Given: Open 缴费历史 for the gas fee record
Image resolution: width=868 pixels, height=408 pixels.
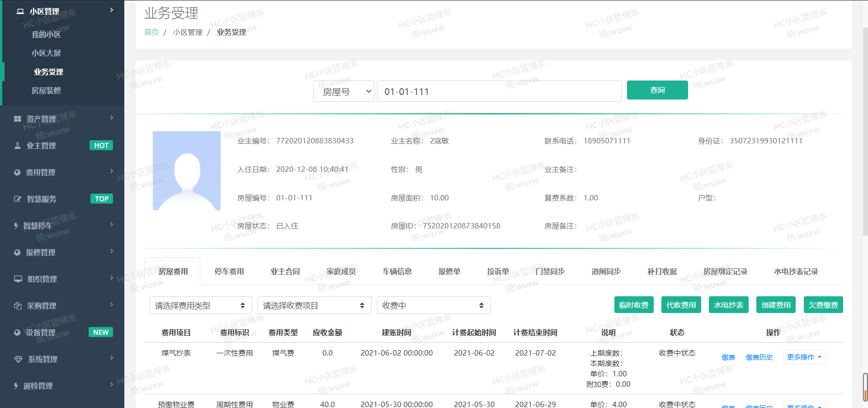Looking at the screenshot, I should 759,357.
